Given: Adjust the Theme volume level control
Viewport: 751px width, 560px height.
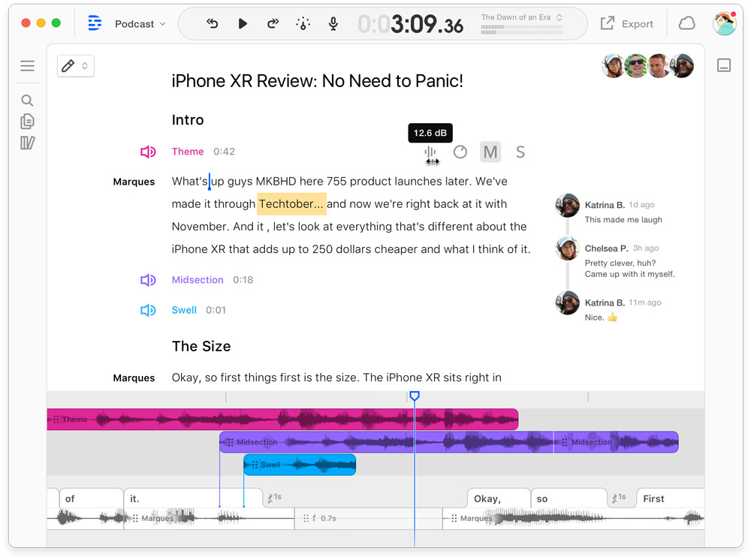Looking at the screenshot, I should click(x=430, y=152).
